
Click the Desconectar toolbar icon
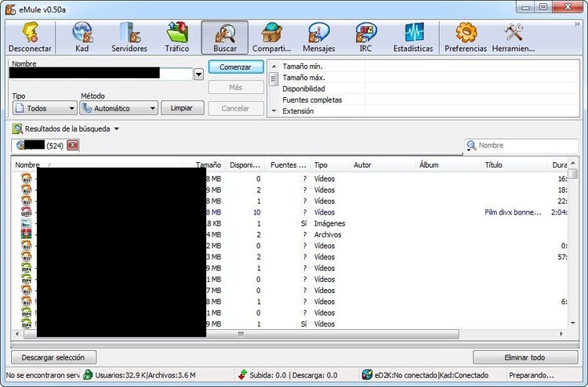[x=30, y=38]
